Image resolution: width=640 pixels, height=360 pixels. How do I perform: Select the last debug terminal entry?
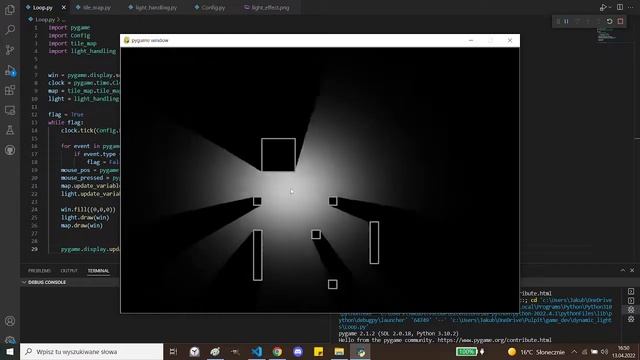(x=631, y=319)
